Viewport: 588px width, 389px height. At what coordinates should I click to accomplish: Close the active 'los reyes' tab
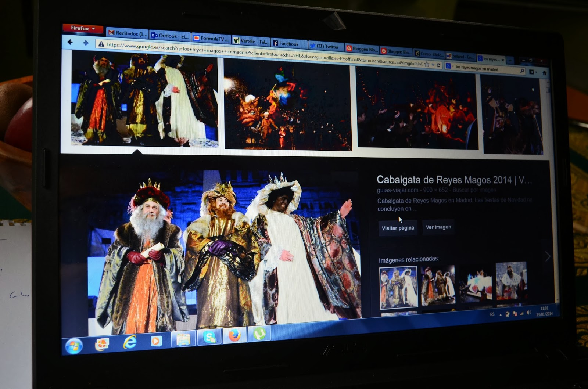click(503, 60)
